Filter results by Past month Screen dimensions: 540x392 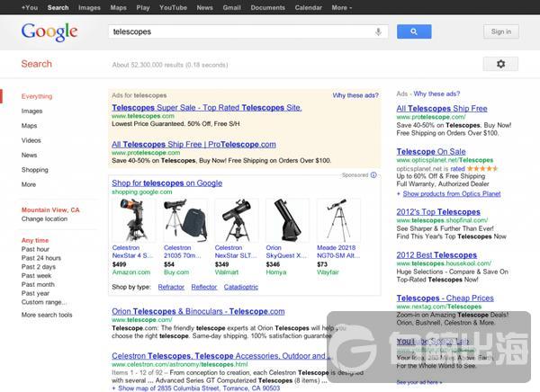coord(38,285)
